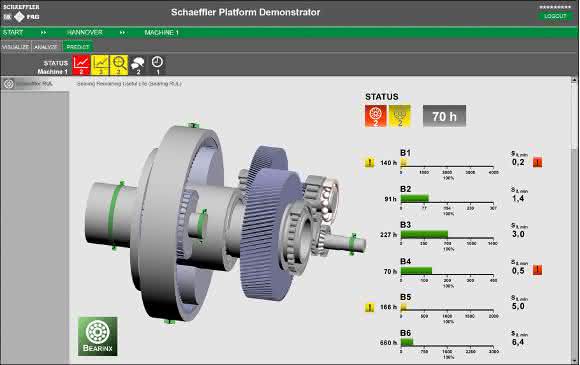Click the red bearing status icon
This screenshot has width=580, height=365.
(375, 116)
